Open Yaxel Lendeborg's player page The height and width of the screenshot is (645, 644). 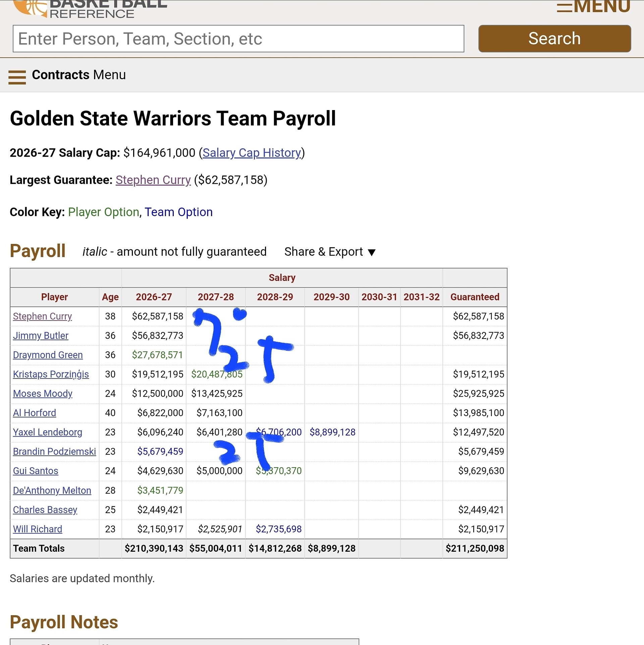[48, 432]
